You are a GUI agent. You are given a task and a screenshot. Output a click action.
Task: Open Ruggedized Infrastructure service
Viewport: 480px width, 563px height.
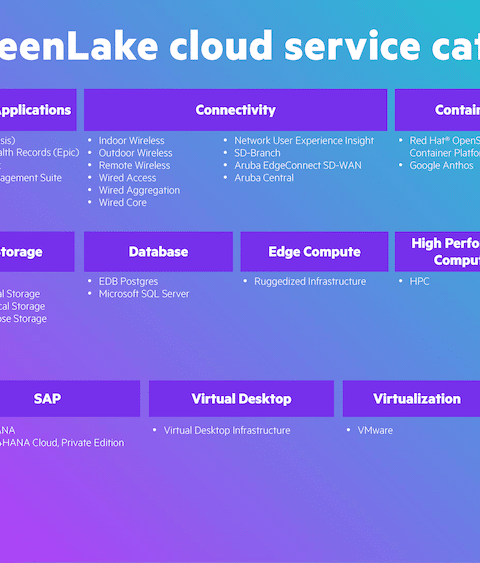pos(310,281)
